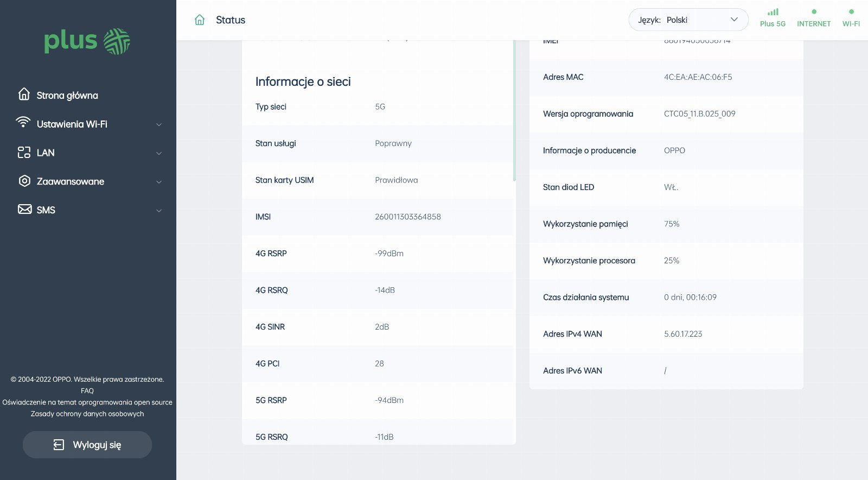Image resolution: width=868 pixels, height=480 pixels.
Task: Click the LAN sidebar icon
Action: [x=24, y=153]
